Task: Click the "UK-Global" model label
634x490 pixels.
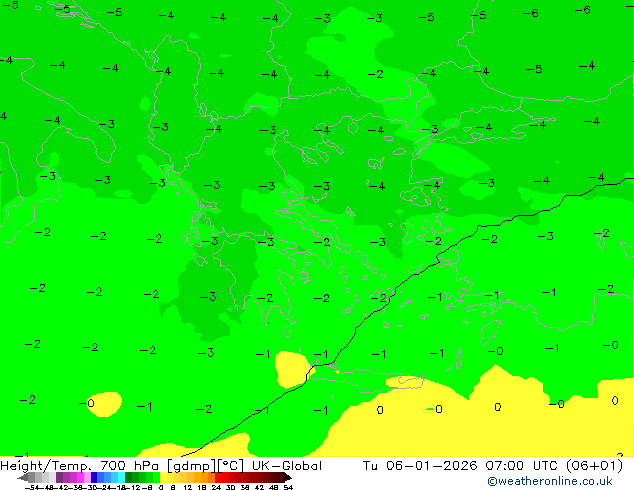Action: tap(287, 466)
